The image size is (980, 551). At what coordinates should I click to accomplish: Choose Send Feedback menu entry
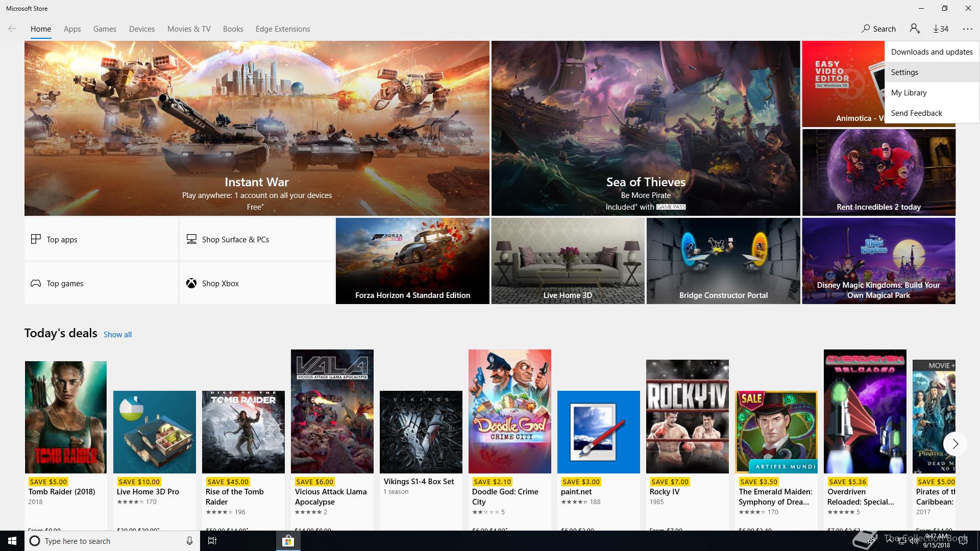click(932, 113)
